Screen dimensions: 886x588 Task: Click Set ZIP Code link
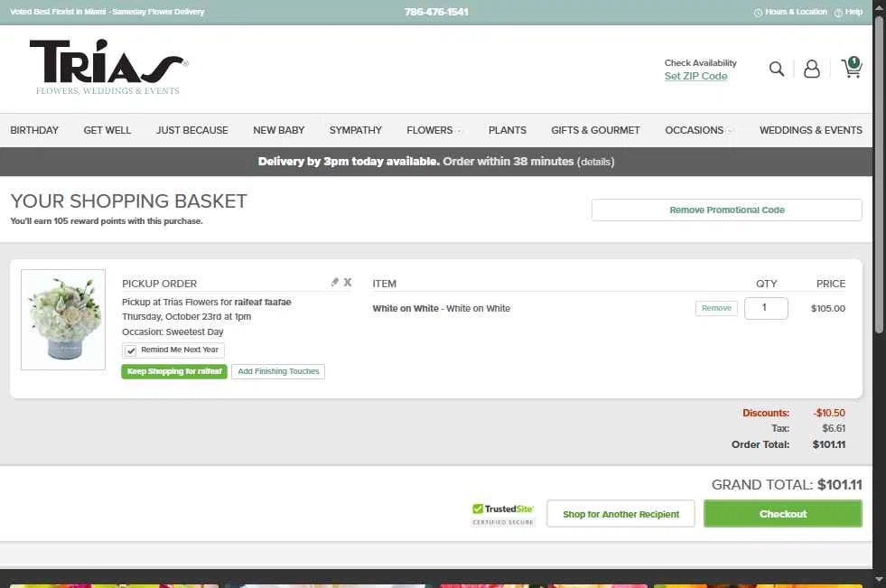pyautogui.click(x=695, y=76)
